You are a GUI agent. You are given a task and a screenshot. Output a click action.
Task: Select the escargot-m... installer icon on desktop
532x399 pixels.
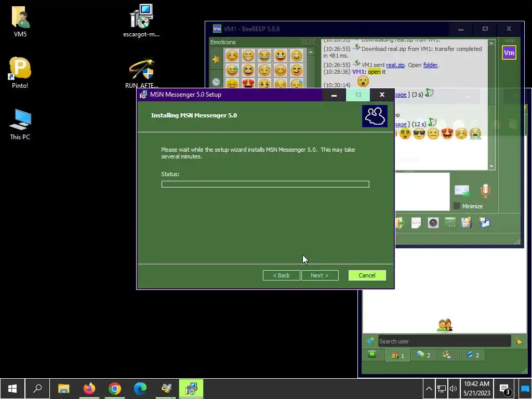pyautogui.click(x=141, y=21)
